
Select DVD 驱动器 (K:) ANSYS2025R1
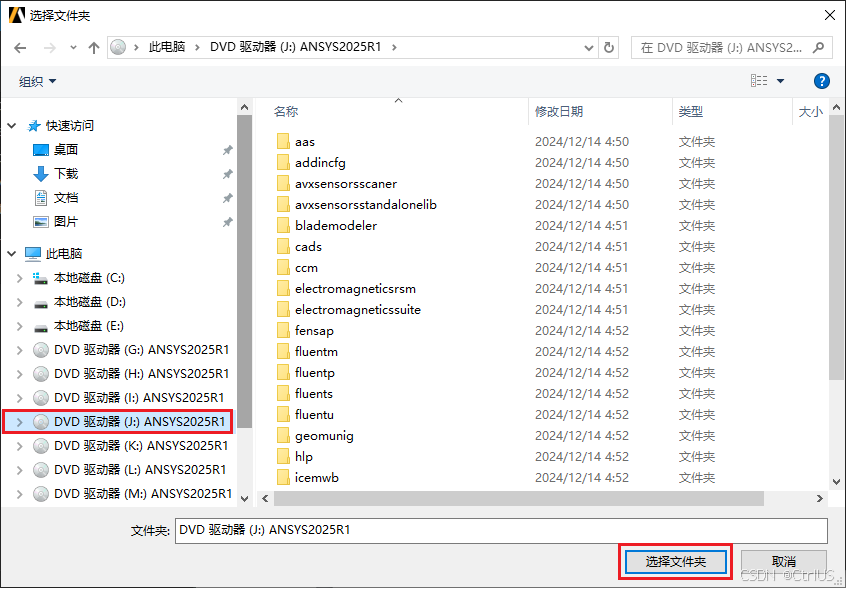(x=141, y=446)
